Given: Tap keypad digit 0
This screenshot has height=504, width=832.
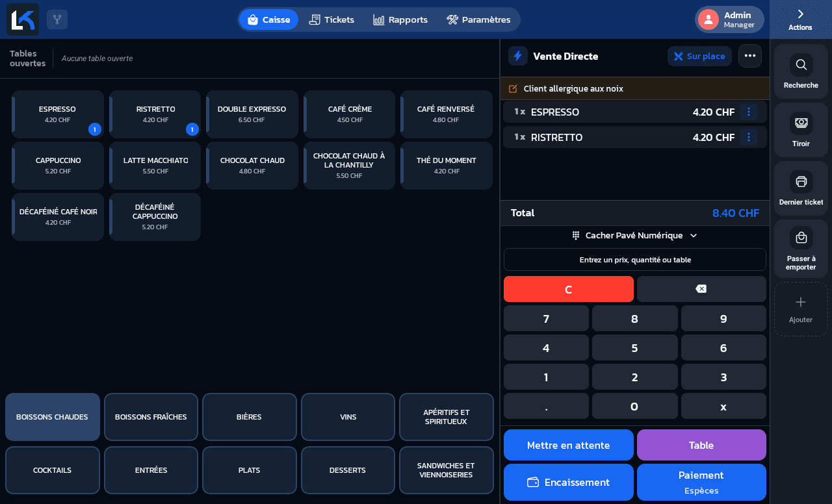Looking at the screenshot, I should tap(634, 406).
